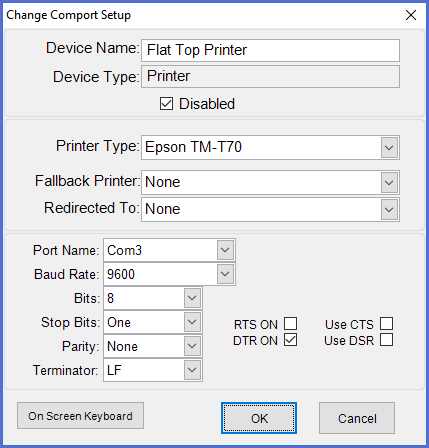This screenshot has width=429, height=448.
Task: Open the On Screen Keyboard
Action: point(80,416)
